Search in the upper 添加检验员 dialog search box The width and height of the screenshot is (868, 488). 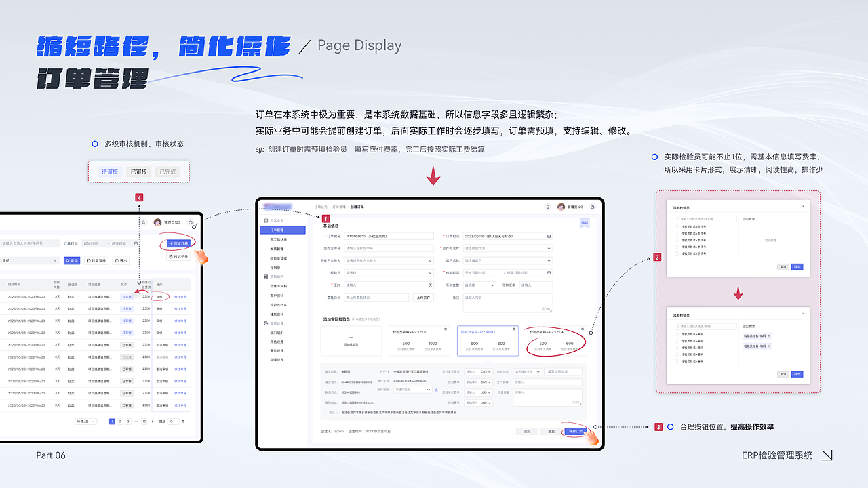pos(706,219)
